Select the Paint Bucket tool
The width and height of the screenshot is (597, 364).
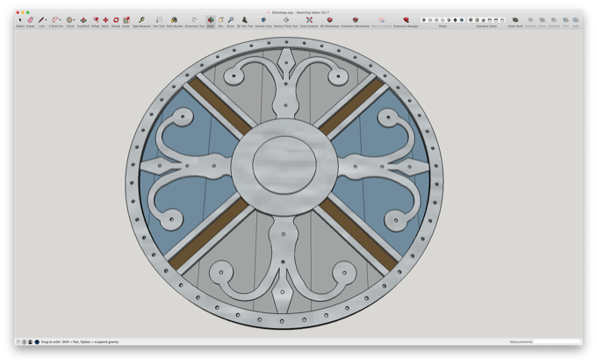tap(175, 20)
